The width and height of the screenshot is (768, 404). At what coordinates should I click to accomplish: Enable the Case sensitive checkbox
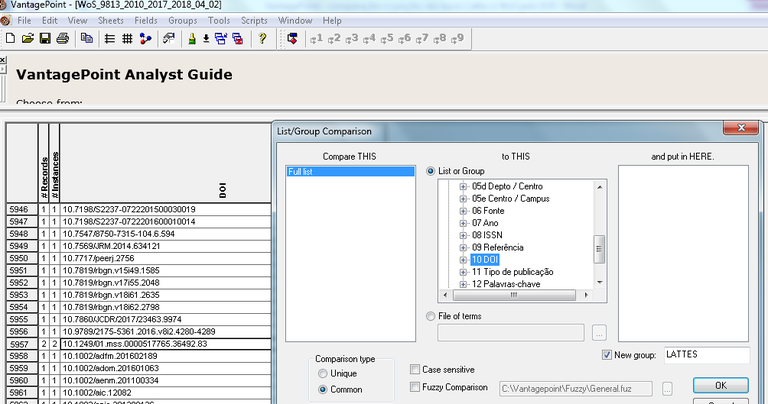pos(415,369)
